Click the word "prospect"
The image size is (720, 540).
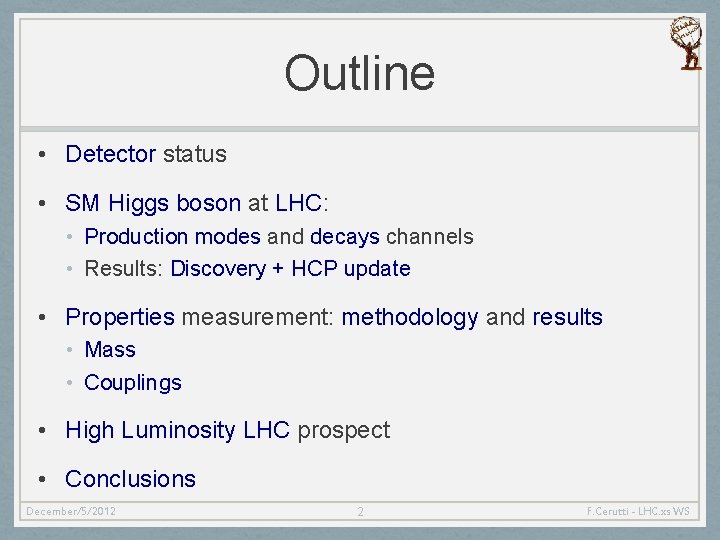click(x=343, y=431)
